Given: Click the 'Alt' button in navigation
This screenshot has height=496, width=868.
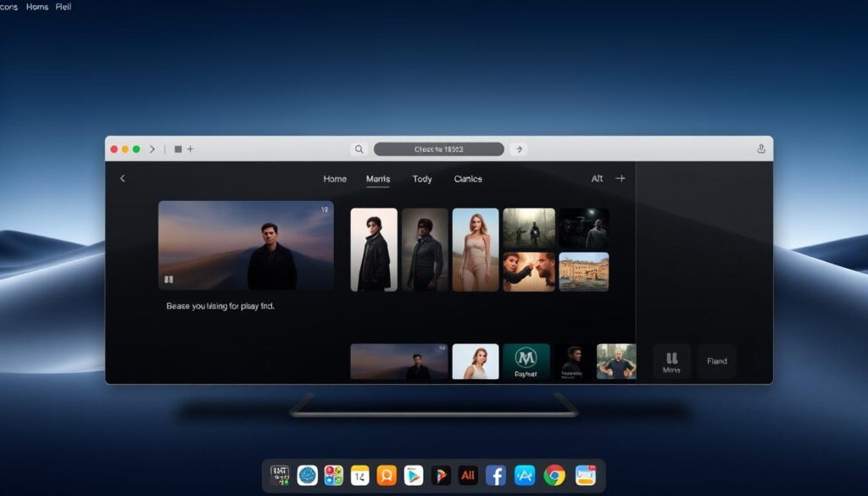Looking at the screenshot, I should 597,178.
